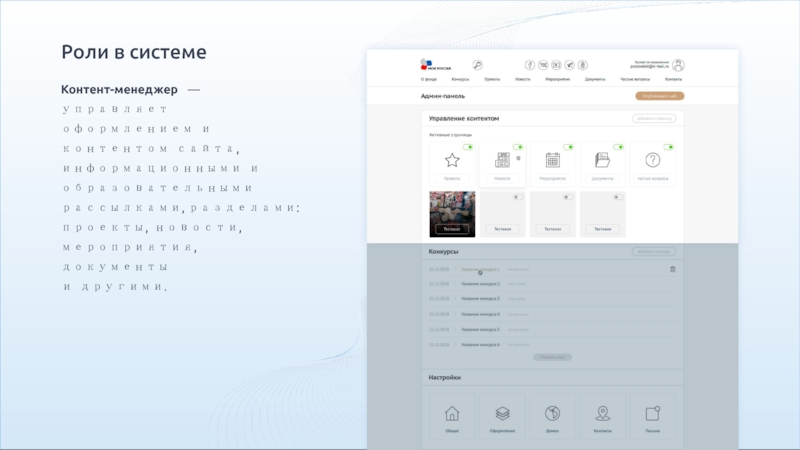The height and width of the screenshot is (450, 800).
Task: Click the Добавить конкурс button
Action: click(654, 252)
